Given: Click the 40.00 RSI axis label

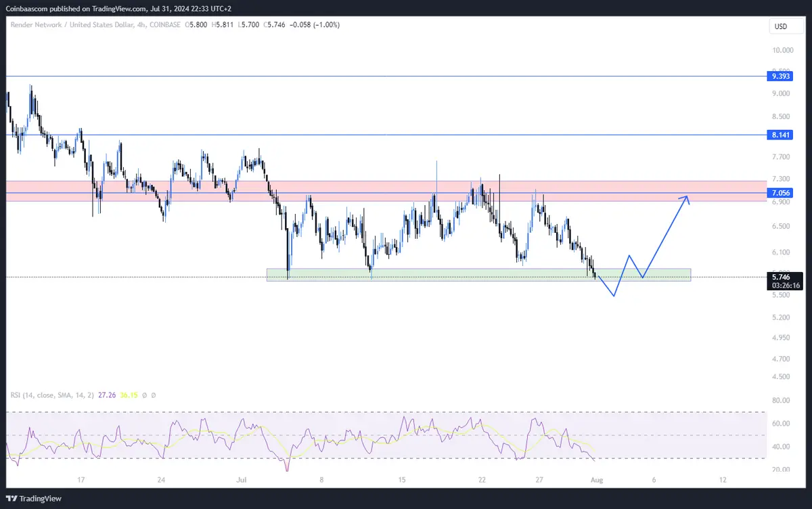Looking at the screenshot, I should tap(781, 447).
